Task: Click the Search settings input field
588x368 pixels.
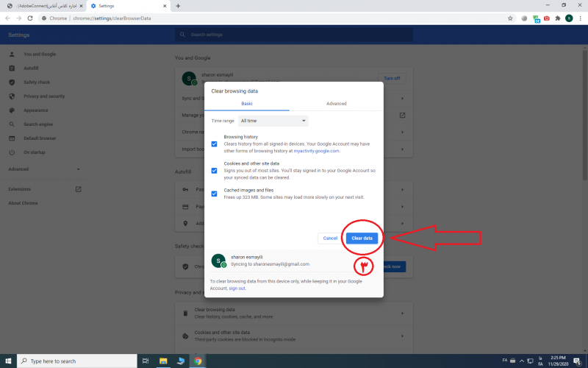Action: tap(294, 35)
